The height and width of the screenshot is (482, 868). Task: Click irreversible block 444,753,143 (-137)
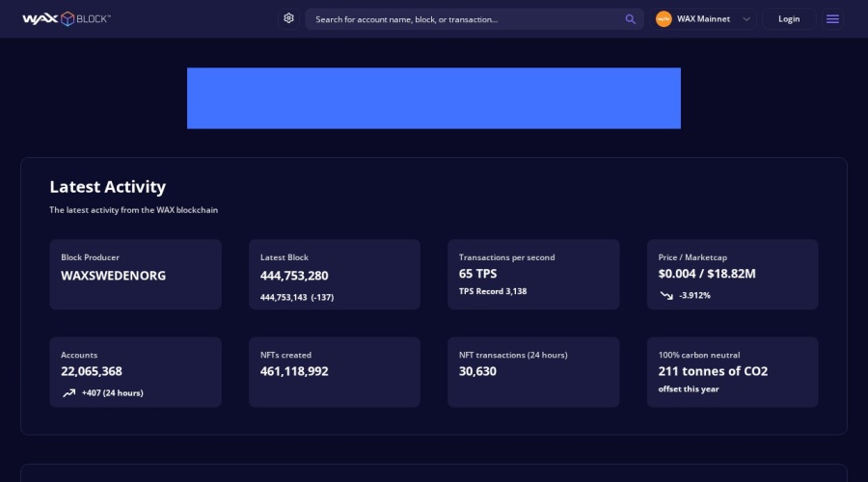(x=297, y=297)
